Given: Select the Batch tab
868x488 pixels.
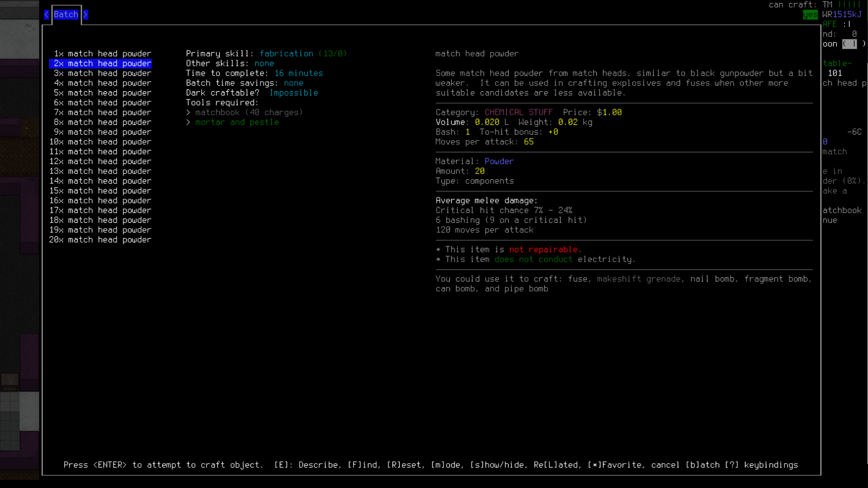Looking at the screenshot, I should click(x=66, y=14).
